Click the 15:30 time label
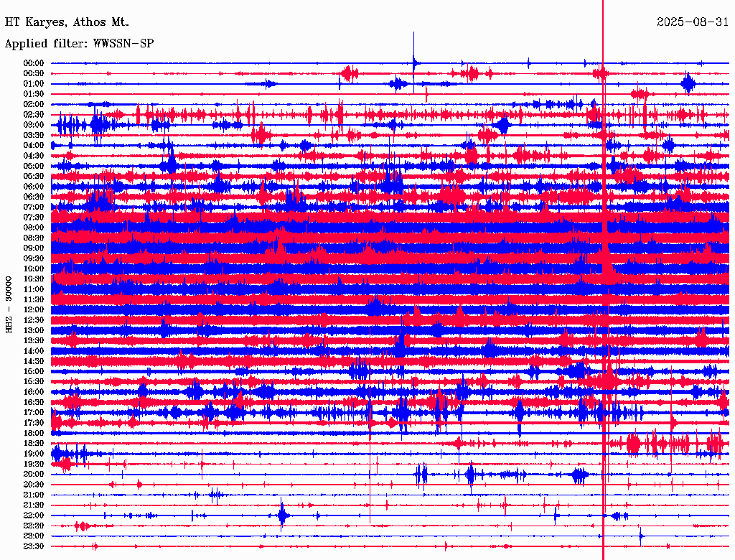Screen dimensions: 735x560 pos(34,381)
